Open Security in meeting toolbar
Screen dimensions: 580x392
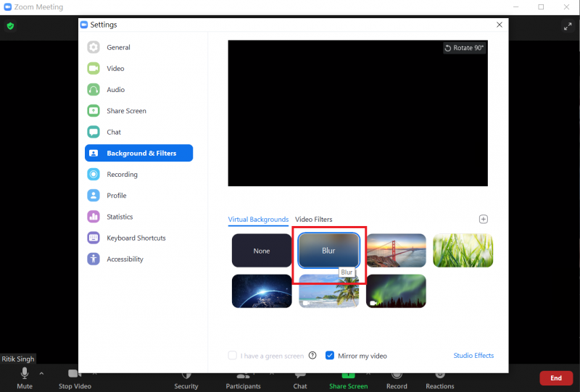coord(186,382)
